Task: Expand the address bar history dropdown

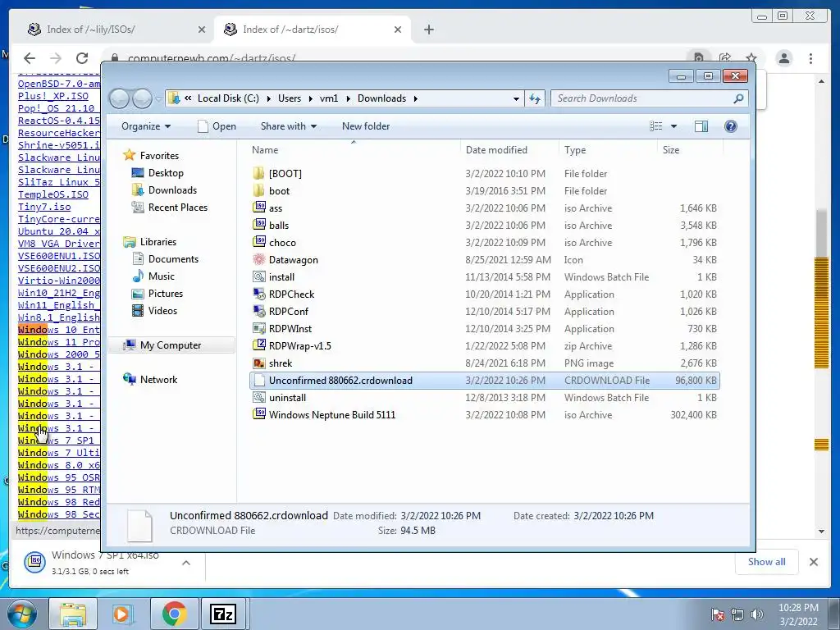Action: (516, 98)
